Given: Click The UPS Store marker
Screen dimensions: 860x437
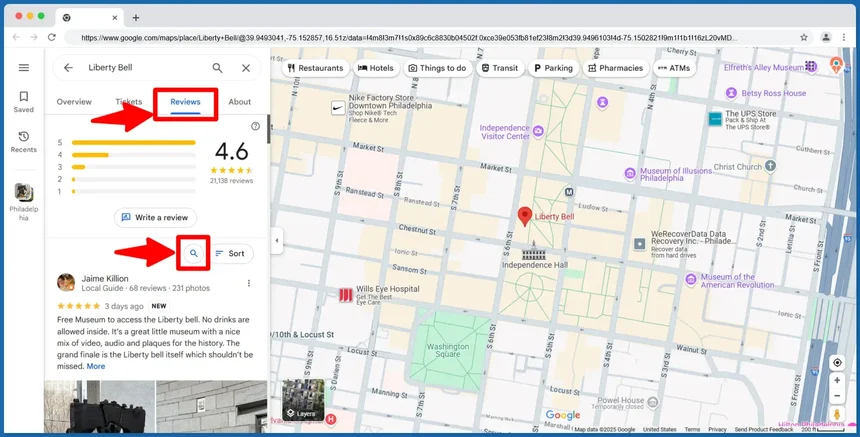Looking at the screenshot, I should (x=715, y=118).
